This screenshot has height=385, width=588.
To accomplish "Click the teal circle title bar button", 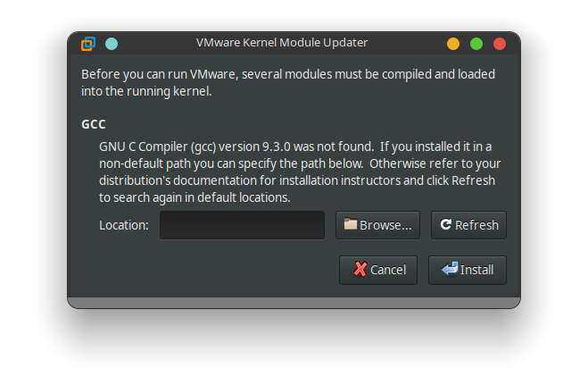I will pyautogui.click(x=112, y=43).
